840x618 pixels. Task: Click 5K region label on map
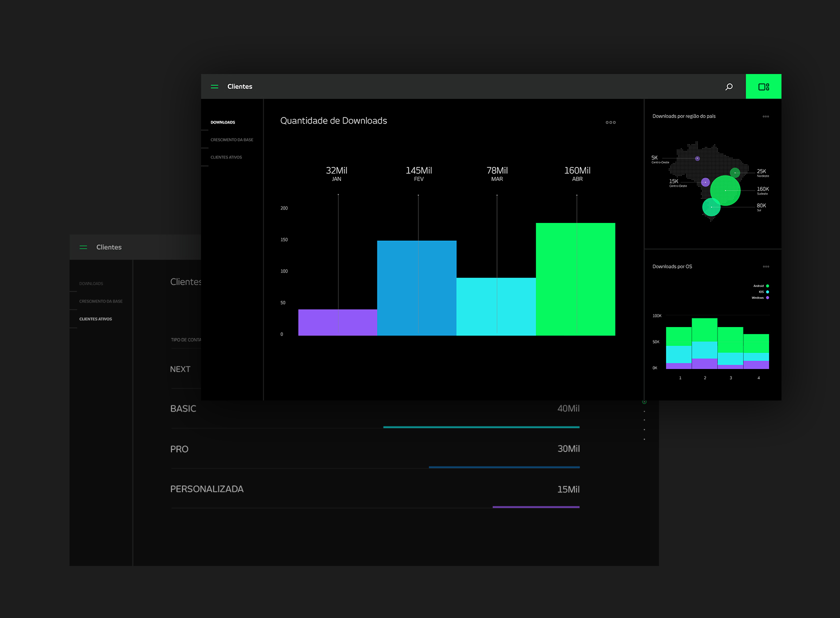659,159
